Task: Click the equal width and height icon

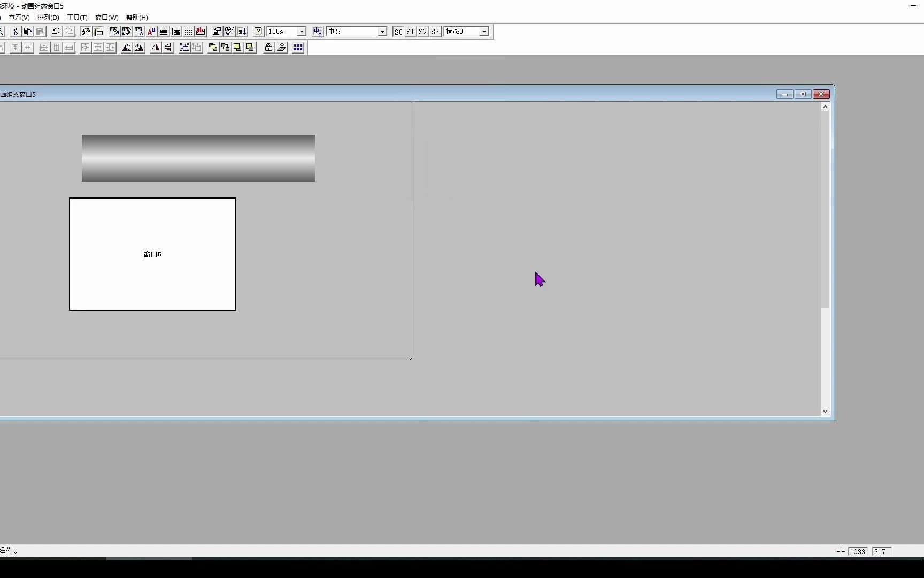Action: click(44, 48)
